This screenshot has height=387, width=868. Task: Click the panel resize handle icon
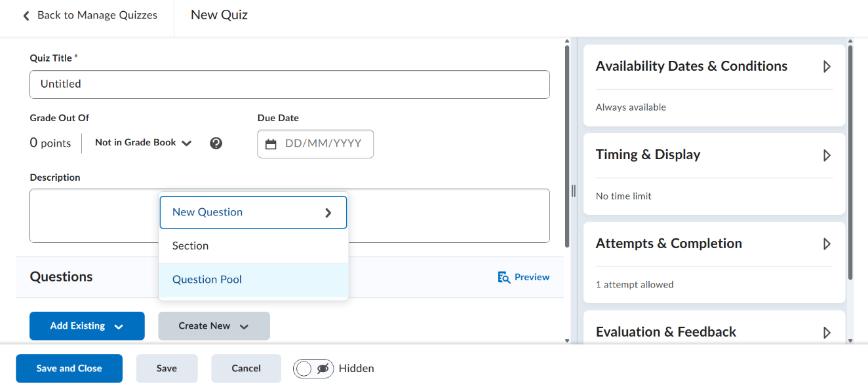pos(573,191)
